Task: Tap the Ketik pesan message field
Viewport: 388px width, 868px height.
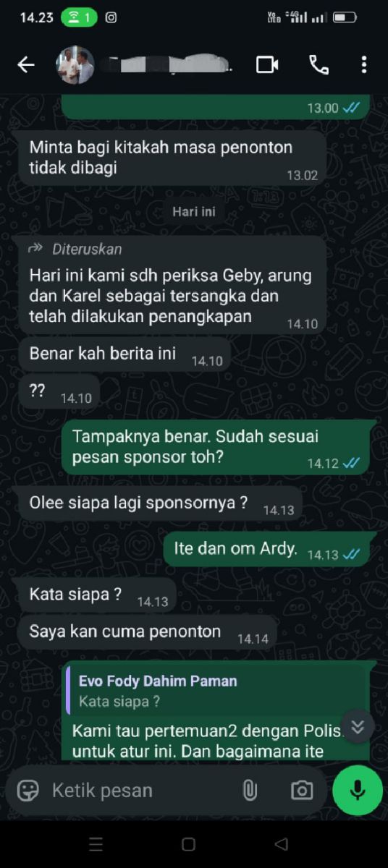Action: coord(139,791)
